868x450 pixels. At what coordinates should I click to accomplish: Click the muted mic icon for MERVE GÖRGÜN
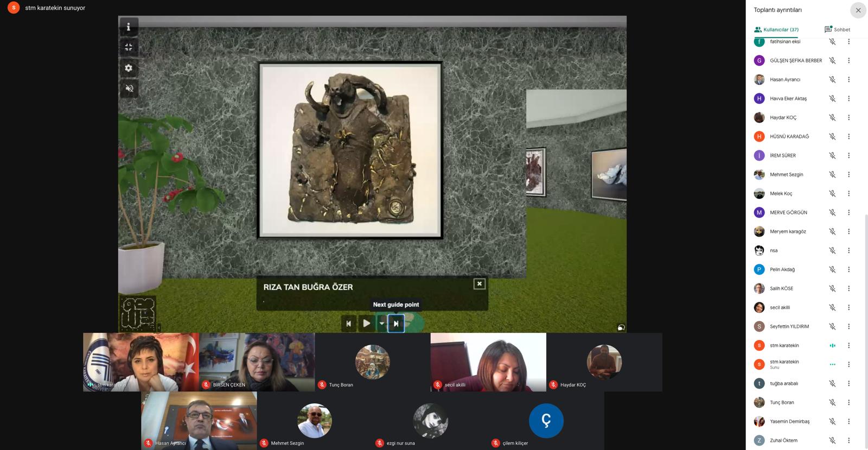[832, 213]
